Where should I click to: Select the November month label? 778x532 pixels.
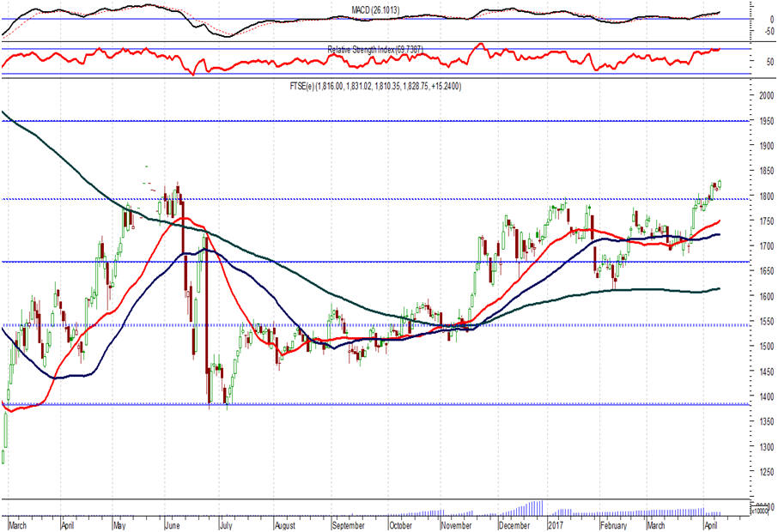(457, 525)
